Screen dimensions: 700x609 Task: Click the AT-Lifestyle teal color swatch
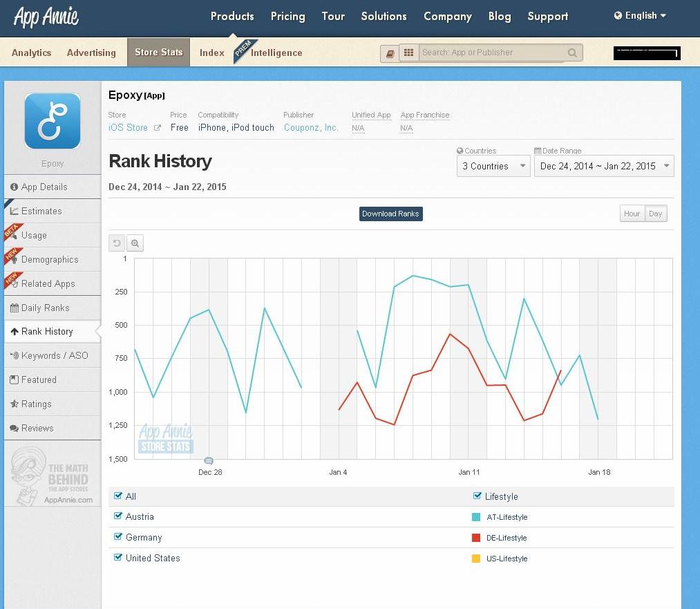[x=476, y=517]
